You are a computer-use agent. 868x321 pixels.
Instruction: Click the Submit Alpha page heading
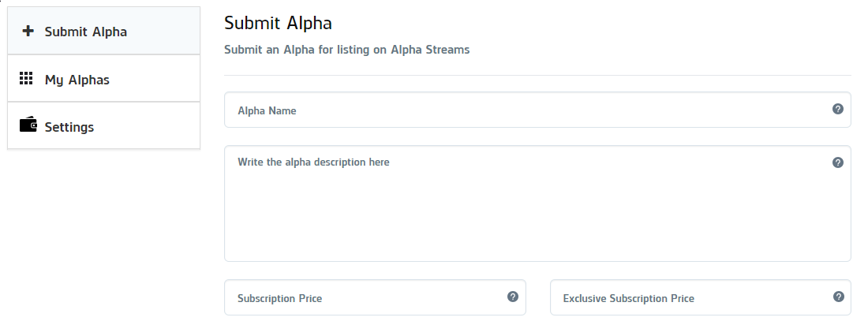click(278, 23)
